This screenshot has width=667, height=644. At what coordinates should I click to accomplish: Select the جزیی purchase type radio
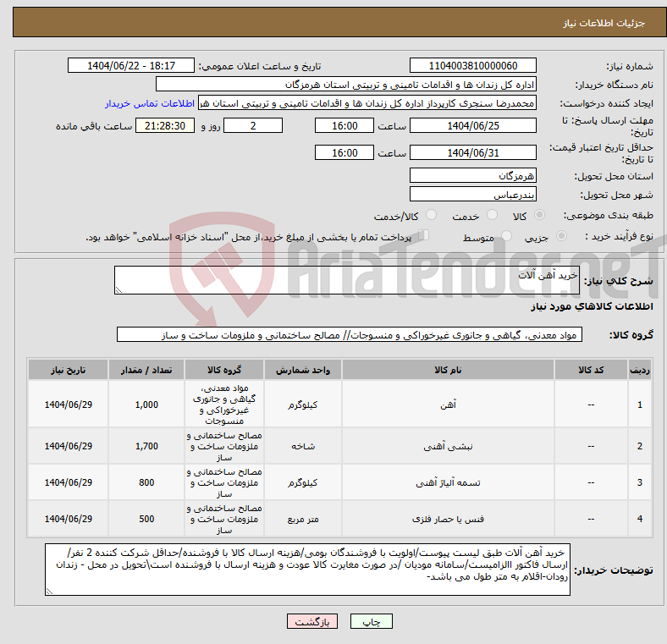click(x=561, y=236)
